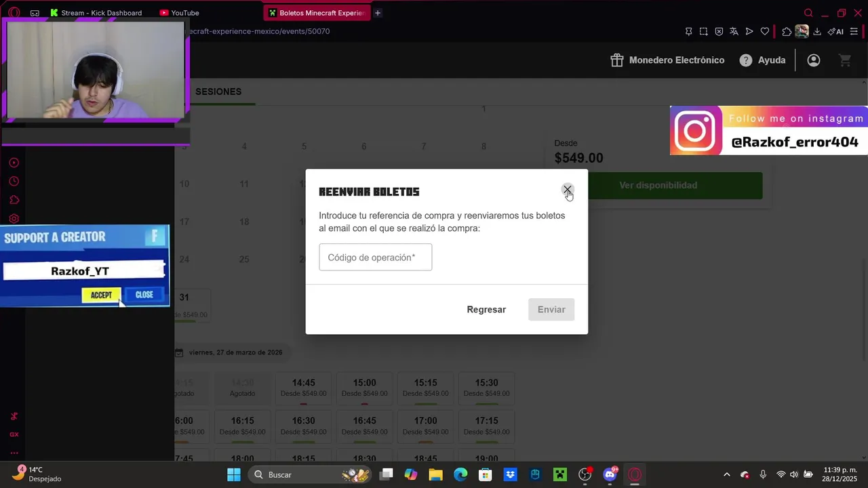Open Easy Setup sliders icon
This screenshot has height=488, width=868.
pyautogui.click(x=854, y=31)
